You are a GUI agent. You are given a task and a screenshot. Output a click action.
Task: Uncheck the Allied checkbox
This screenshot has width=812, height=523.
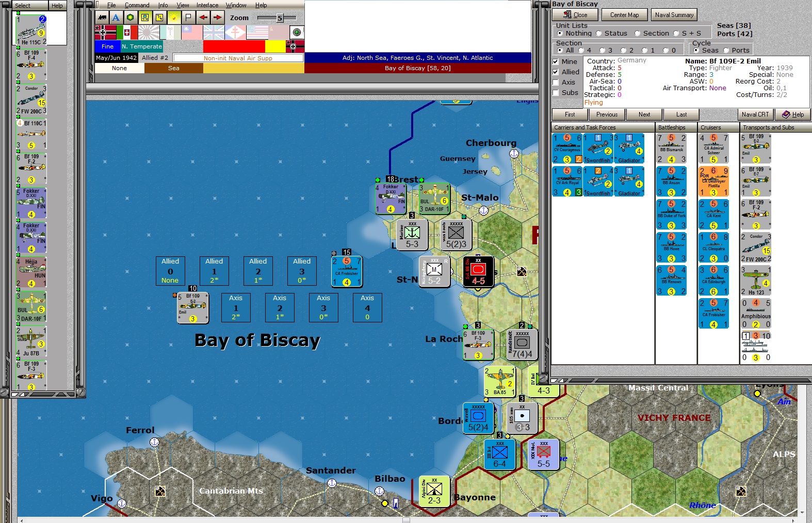pos(556,72)
